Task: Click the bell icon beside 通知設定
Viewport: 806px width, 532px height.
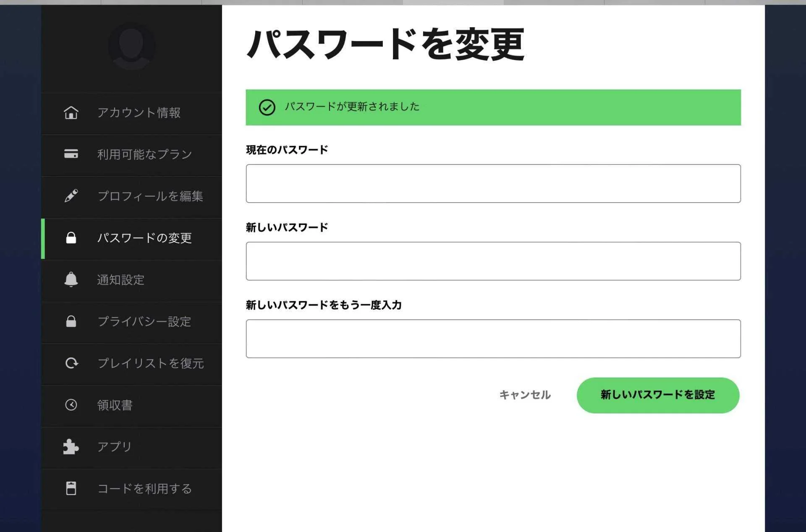Action: point(71,279)
